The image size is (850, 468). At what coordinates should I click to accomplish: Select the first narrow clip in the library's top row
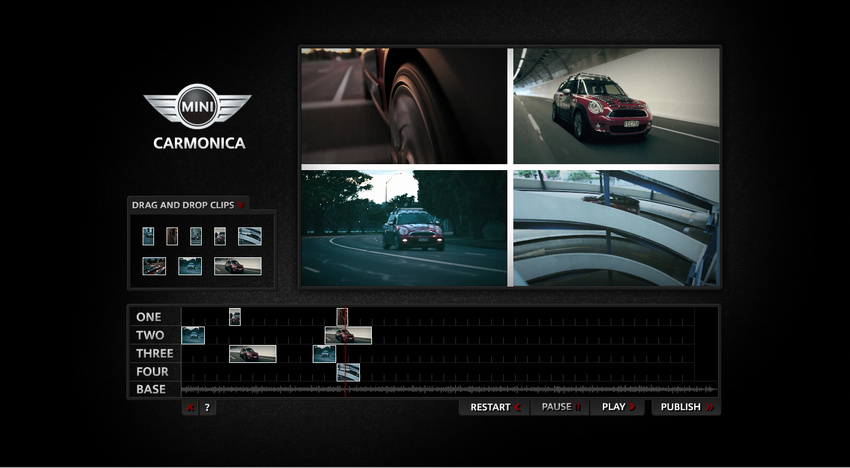click(x=148, y=236)
